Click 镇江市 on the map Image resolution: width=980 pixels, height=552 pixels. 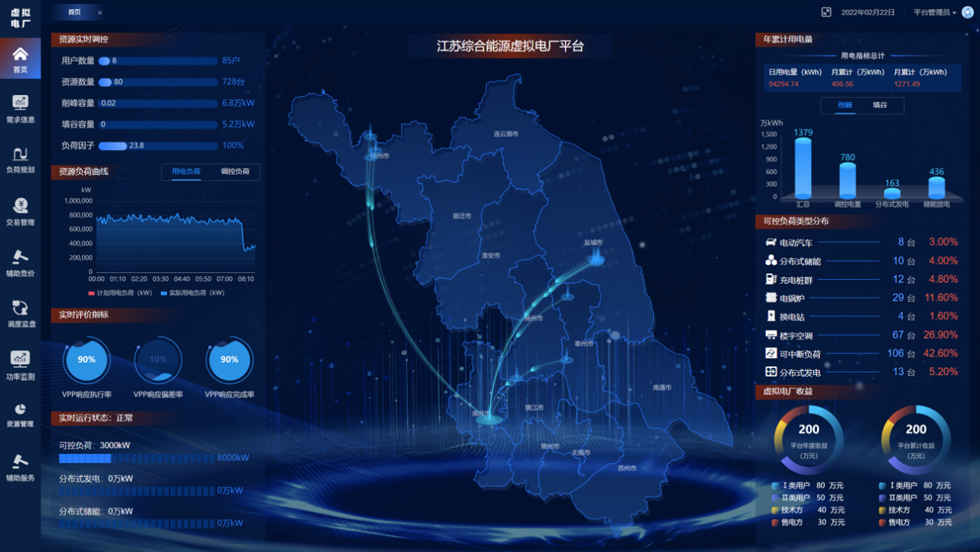(x=534, y=407)
